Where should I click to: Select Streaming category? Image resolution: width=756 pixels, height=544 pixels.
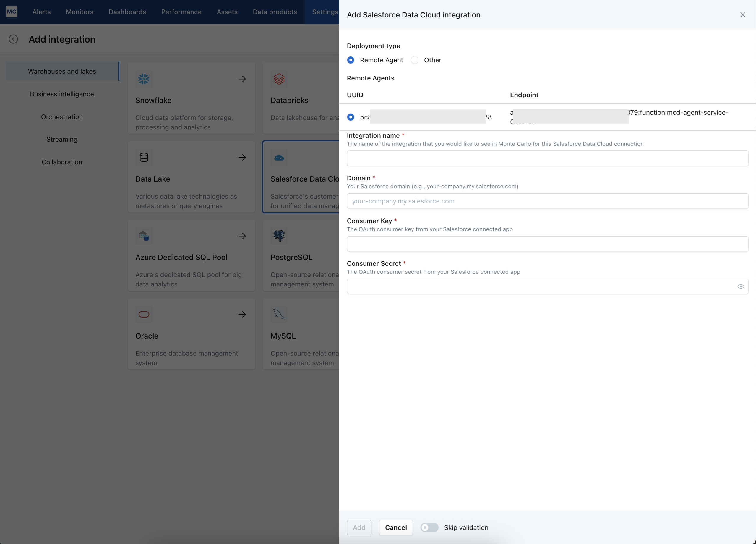point(62,140)
